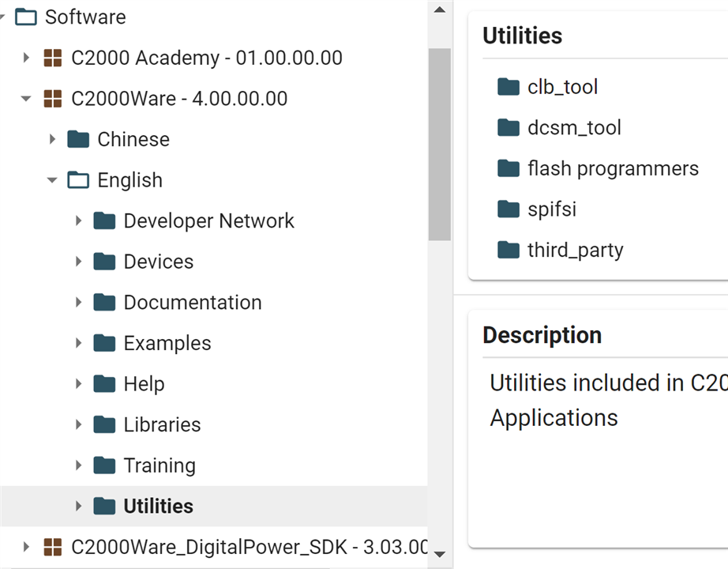728x569 pixels.
Task: Collapse the C2000Ware - 4.00.00.00 node
Action: tap(26, 98)
